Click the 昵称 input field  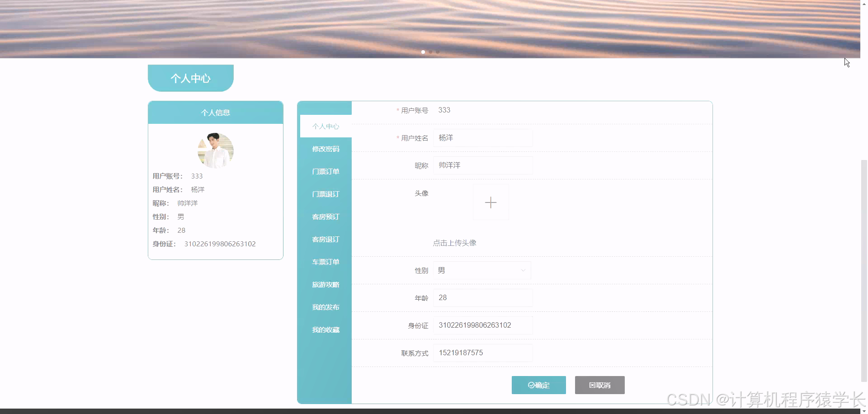pyautogui.click(x=483, y=165)
